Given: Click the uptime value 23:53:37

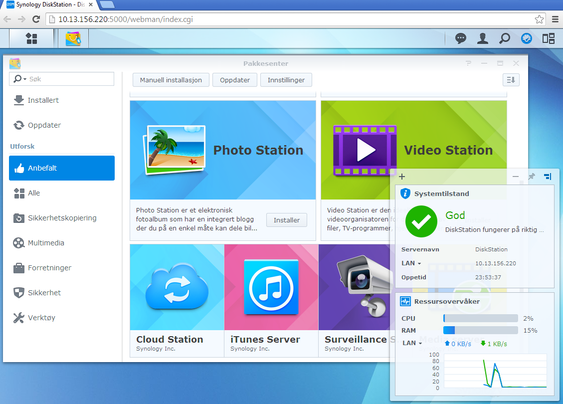Looking at the screenshot, I should (488, 277).
